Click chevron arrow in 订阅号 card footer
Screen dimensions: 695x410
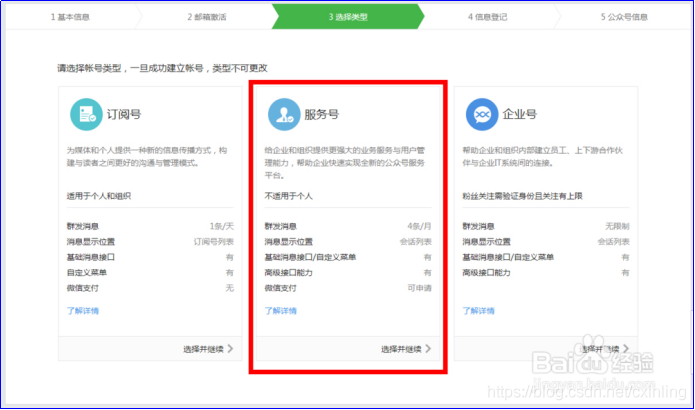coord(230,349)
